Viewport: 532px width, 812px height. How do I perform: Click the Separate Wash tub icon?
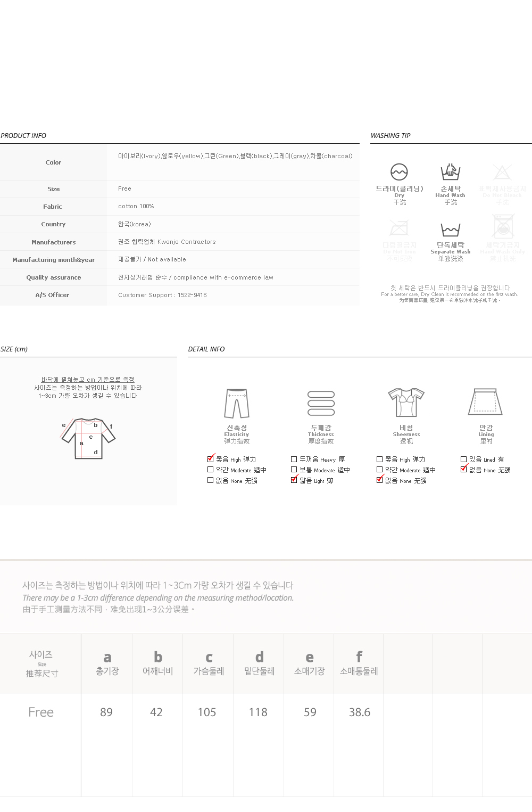pos(450,229)
